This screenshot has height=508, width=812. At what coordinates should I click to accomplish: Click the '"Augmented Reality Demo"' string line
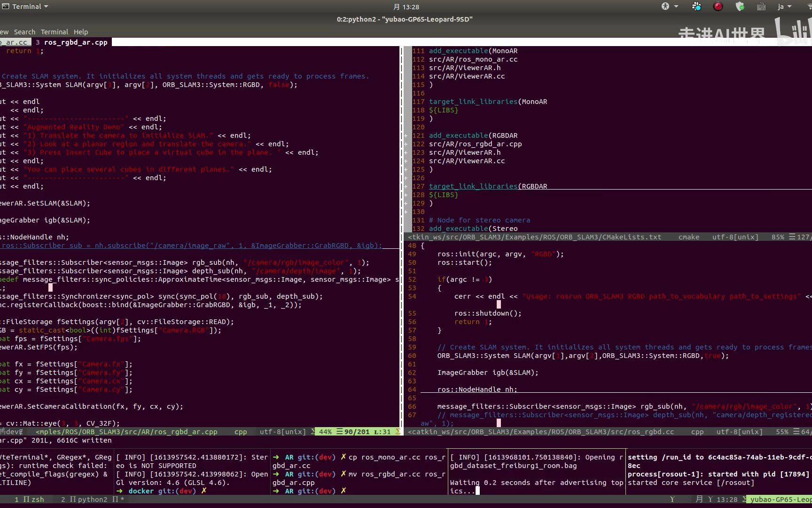pyautogui.click(x=81, y=127)
